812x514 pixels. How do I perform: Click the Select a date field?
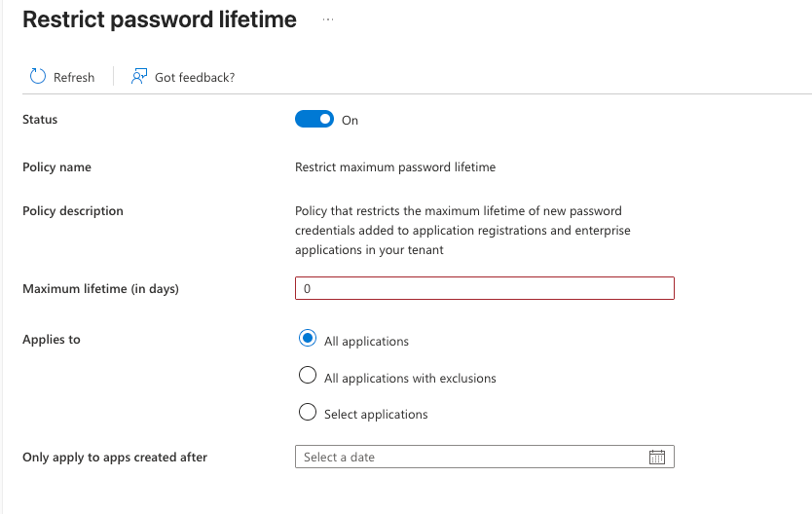(x=485, y=457)
